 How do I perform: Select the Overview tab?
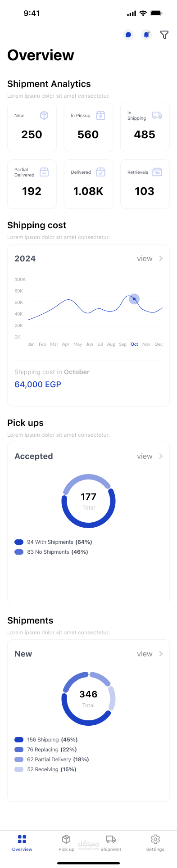click(22, 843)
